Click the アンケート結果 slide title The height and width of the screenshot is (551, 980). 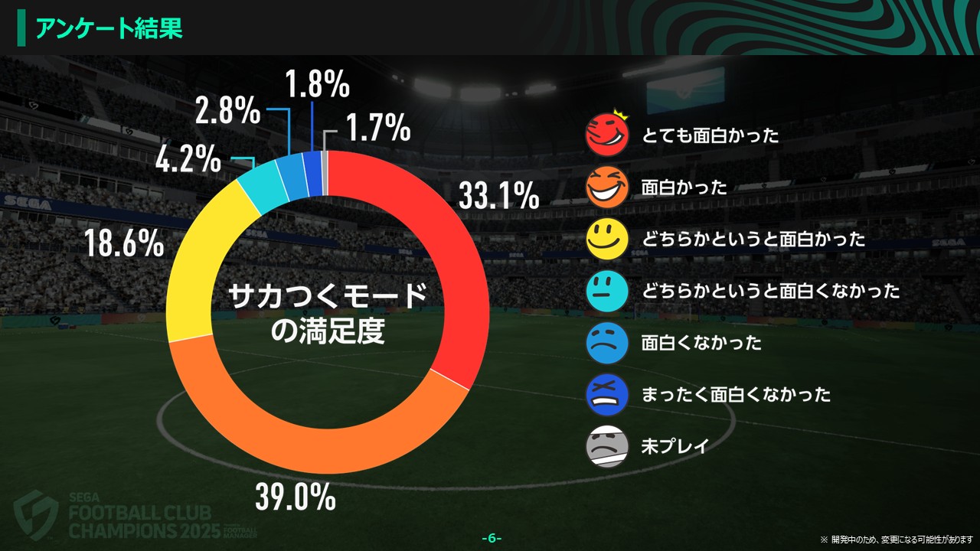pyautogui.click(x=109, y=28)
